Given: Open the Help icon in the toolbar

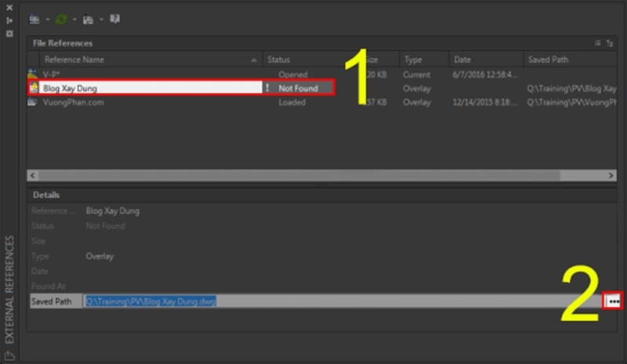Looking at the screenshot, I should (x=114, y=19).
